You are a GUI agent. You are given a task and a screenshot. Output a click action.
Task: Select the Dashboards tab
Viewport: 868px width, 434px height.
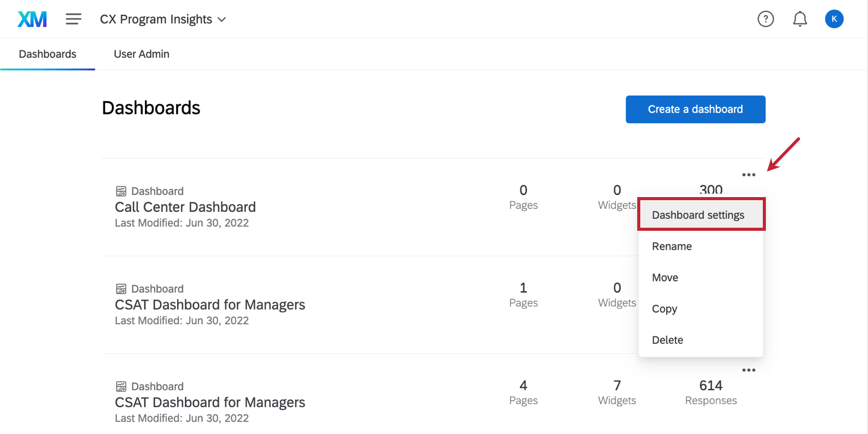(47, 54)
